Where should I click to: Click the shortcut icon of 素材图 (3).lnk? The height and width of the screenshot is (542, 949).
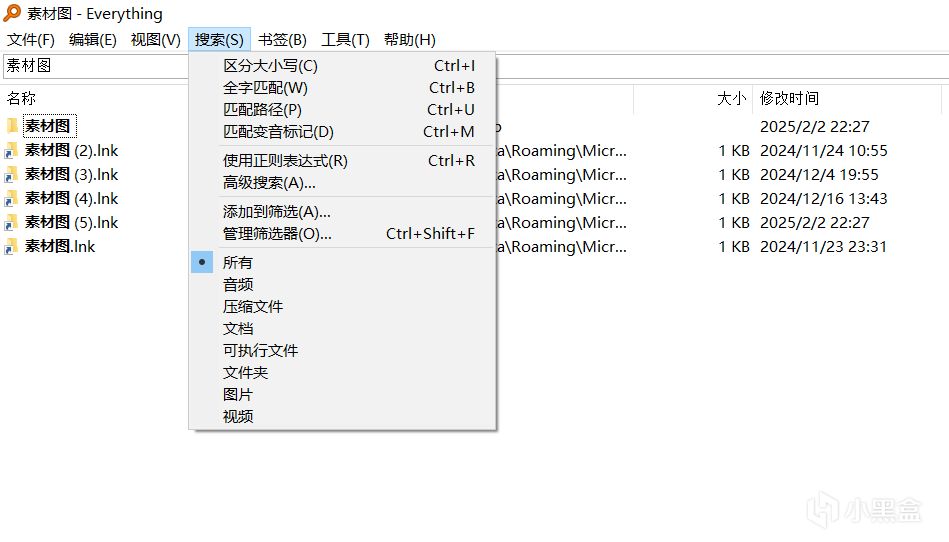click(x=11, y=174)
